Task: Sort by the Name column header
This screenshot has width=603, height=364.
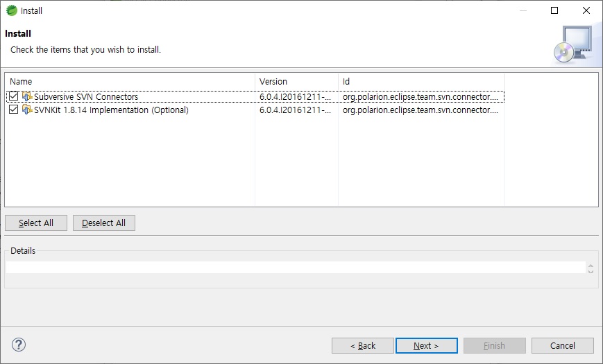Action: 130,82
